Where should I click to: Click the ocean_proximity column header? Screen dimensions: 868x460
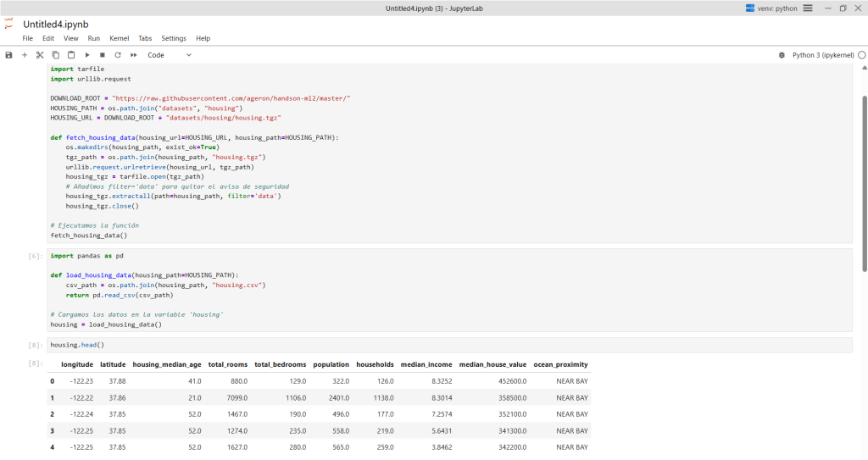561,364
